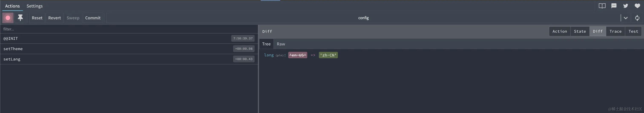Image resolution: width=644 pixels, height=113 pixels.
Task: Click the Twitter bird icon
Action: (x=625, y=6)
